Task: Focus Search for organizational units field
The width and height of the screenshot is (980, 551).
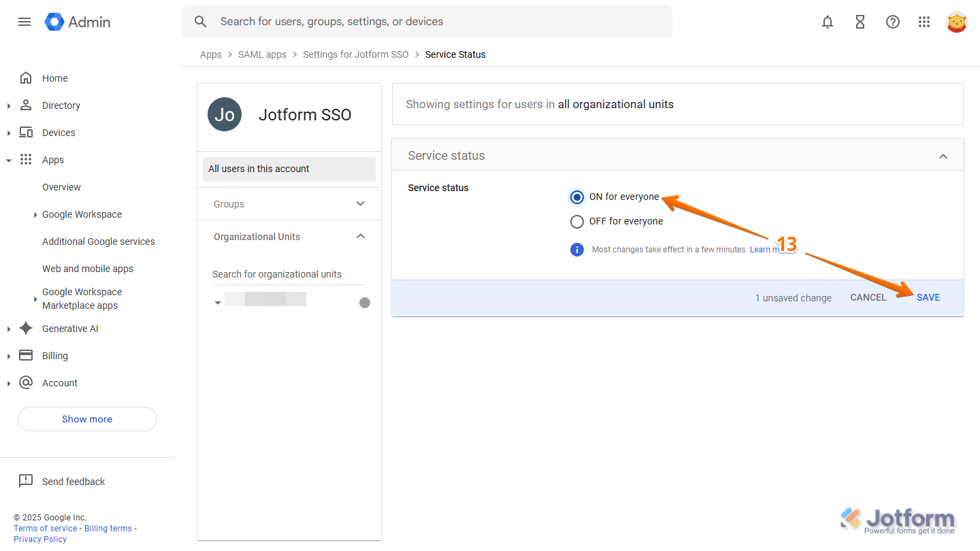Action: (288, 274)
